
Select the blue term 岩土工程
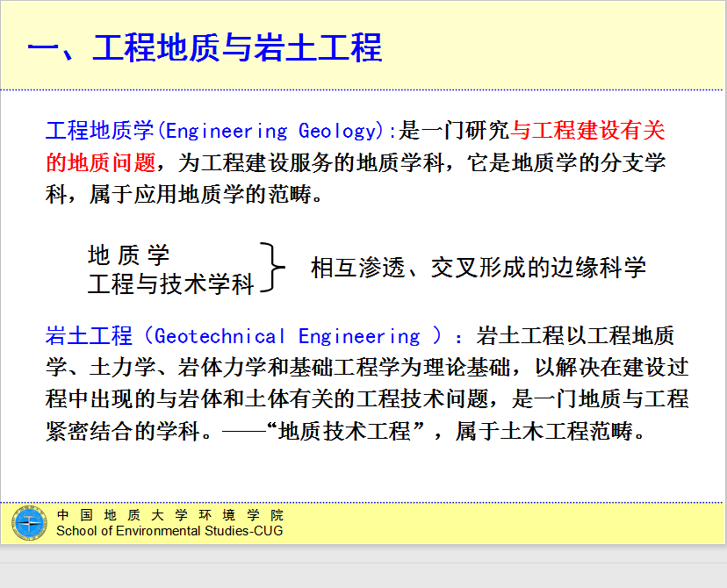pos(89,336)
